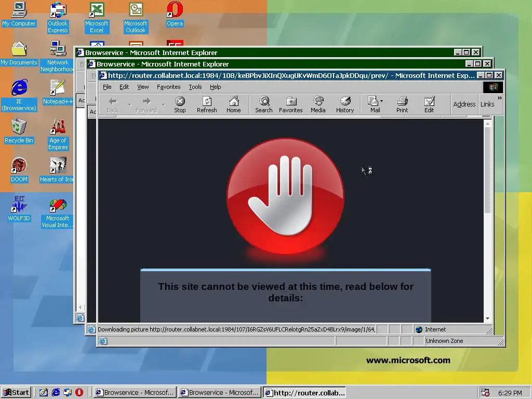This screenshot has width=532, height=399.
Task: Switch to first Browservice taskbar button
Action: point(135,393)
